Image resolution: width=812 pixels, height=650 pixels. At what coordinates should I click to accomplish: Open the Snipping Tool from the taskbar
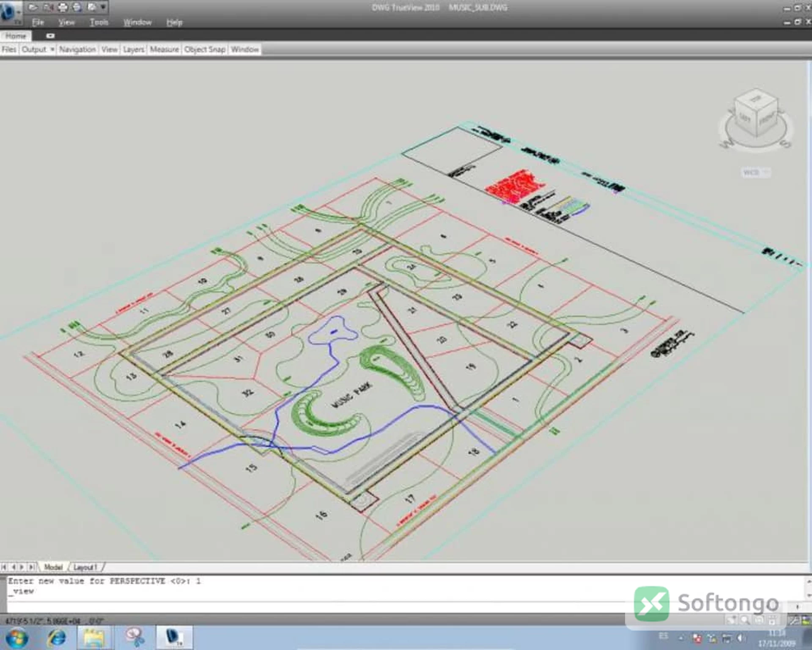[x=134, y=638]
